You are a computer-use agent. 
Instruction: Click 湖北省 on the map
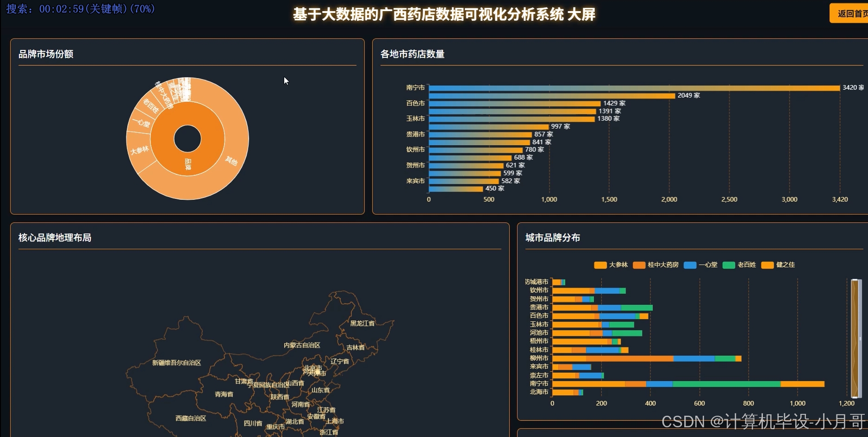pos(295,422)
